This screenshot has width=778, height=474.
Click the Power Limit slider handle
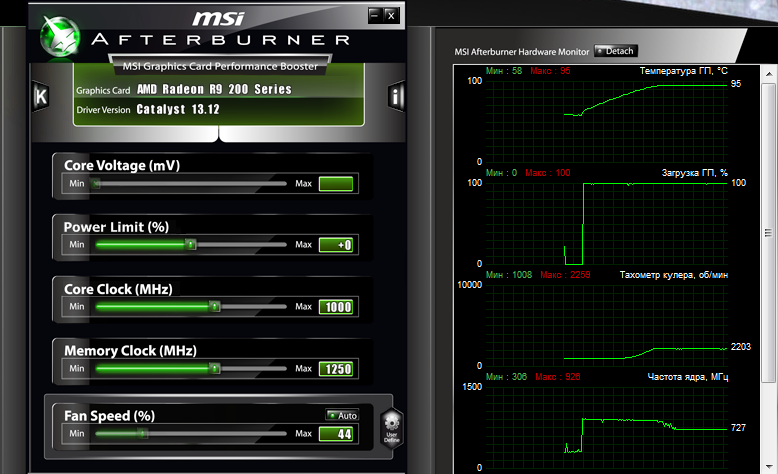pos(190,244)
